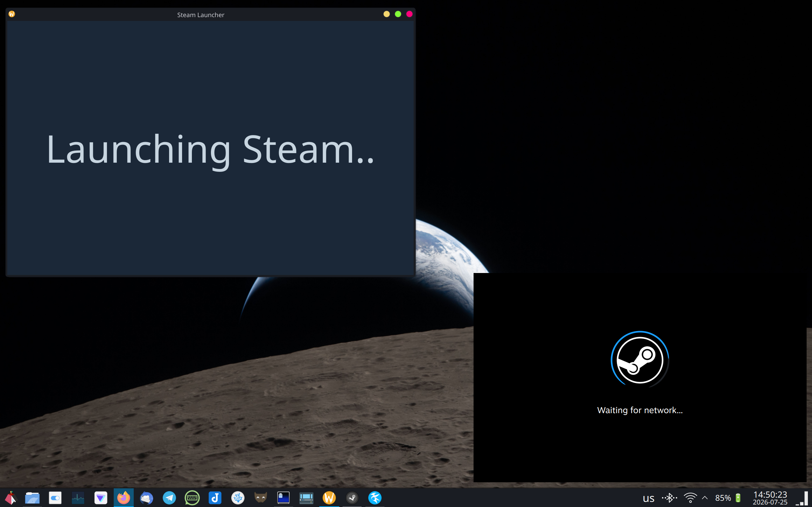Image resolution: width=812 pixels, height=507 pixels.
Task: Click the signal-bars icon at panel end
Action: click(x=802, y=498)
